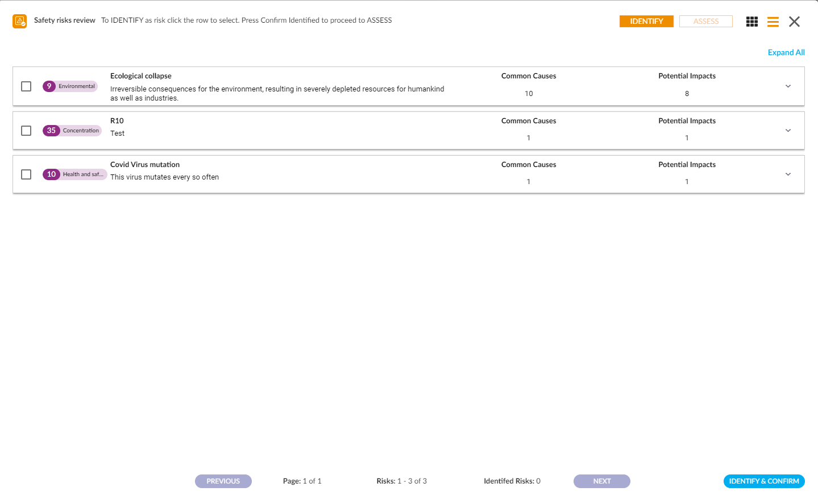818x504 pixels.
Task: Go to NEXT page
Action: pos(602,481)
